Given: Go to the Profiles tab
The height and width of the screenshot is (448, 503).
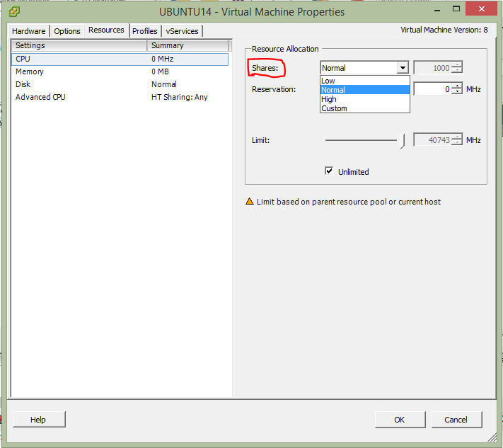Looking at the screenshot, I should coord(144,31).
